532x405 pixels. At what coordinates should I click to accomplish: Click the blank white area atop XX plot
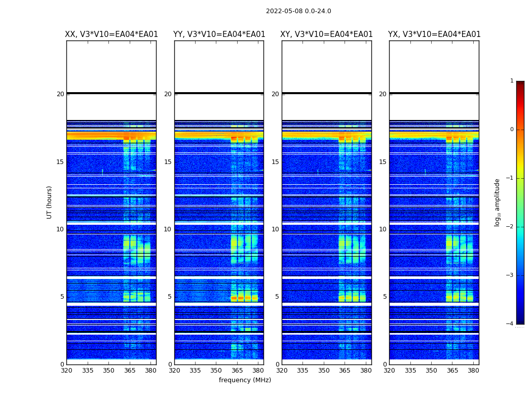coord(111,66)
